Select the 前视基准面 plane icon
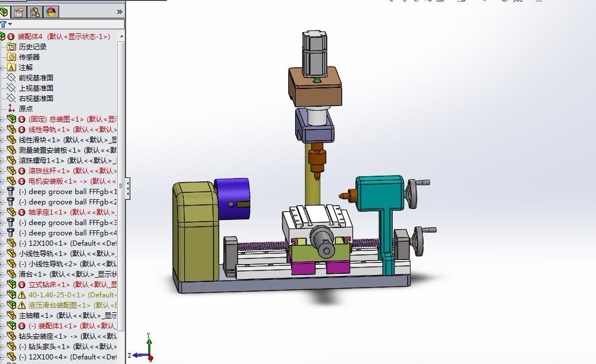 point(12,78)
